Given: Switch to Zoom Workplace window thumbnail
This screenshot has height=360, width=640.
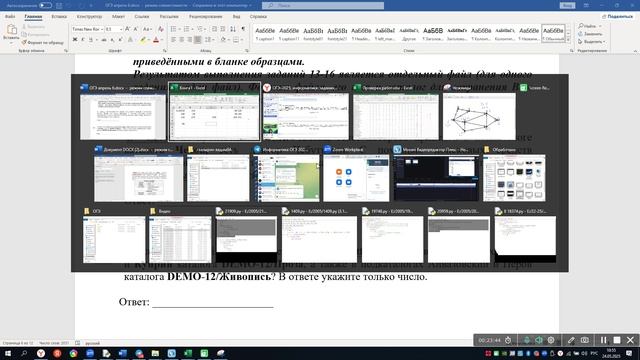Looking at the screenshot, I should 356,173.
